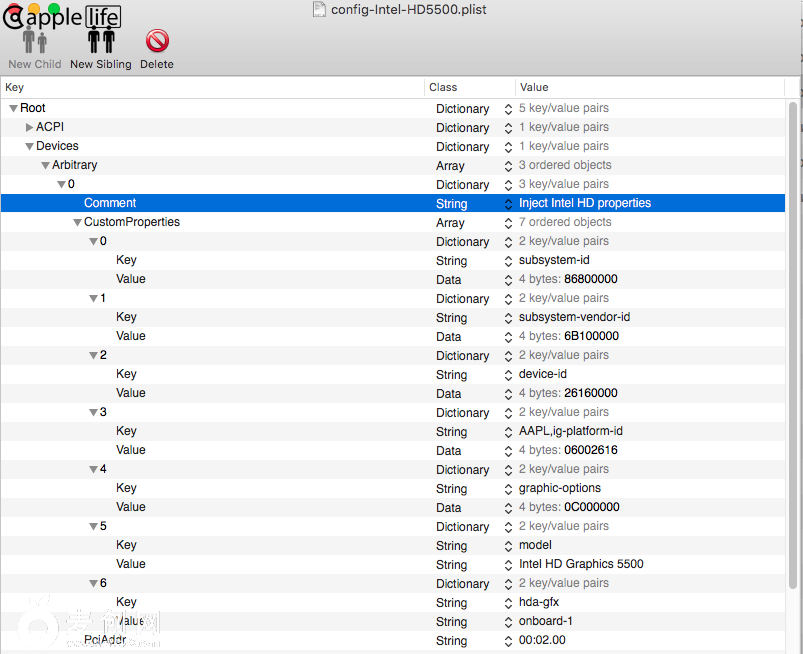The width and height of the screenshot is (803, 654).
Task: Collapse the Root disclosure triangle
Action: coord(13,108)
